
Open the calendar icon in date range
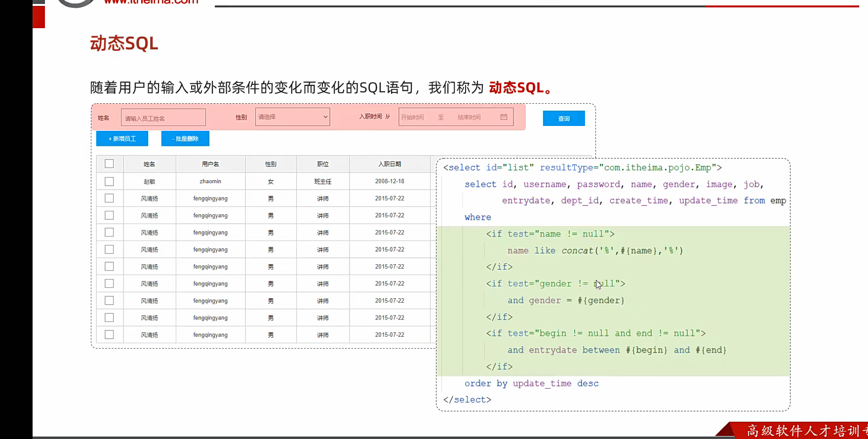(504, 117)
